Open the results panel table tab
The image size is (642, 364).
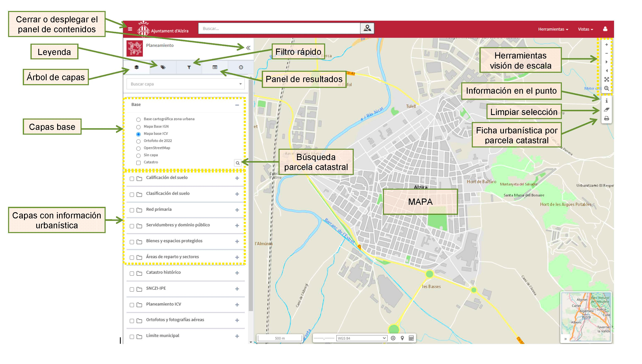click(215, 67)
